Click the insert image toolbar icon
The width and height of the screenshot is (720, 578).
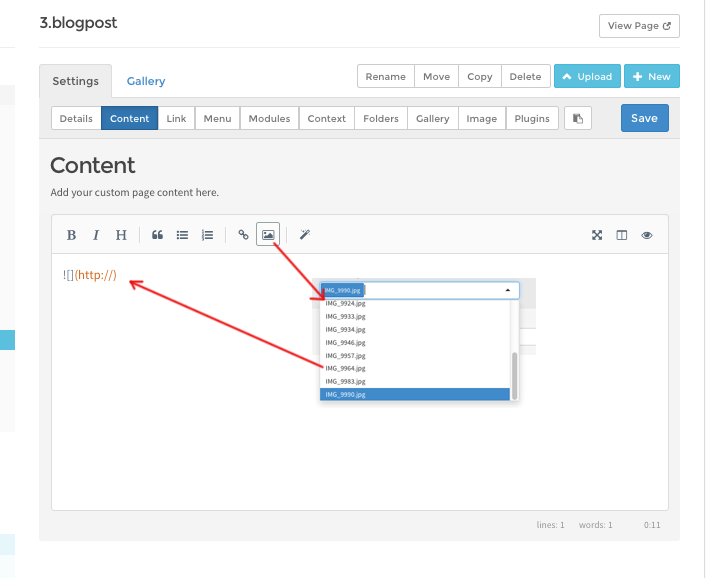268,234
